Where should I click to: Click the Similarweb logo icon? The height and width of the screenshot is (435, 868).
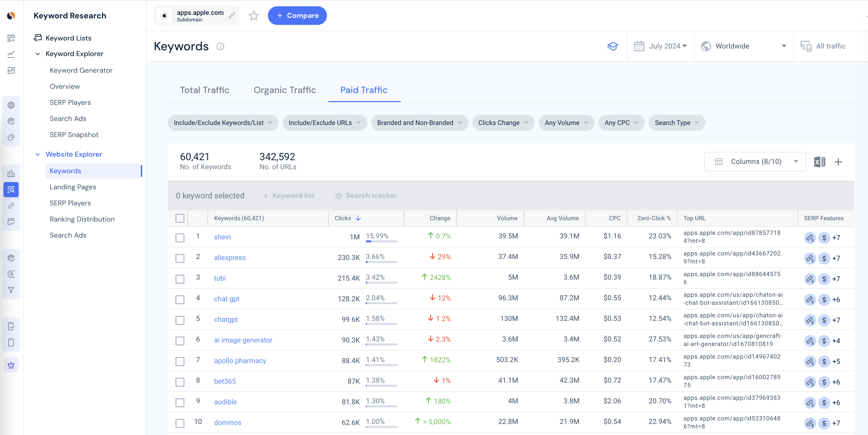[x=11, y=16]
